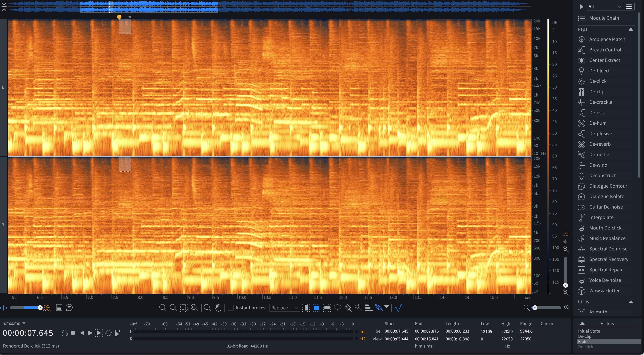Open the Replace mode dropdown

(x=285, y=308)
